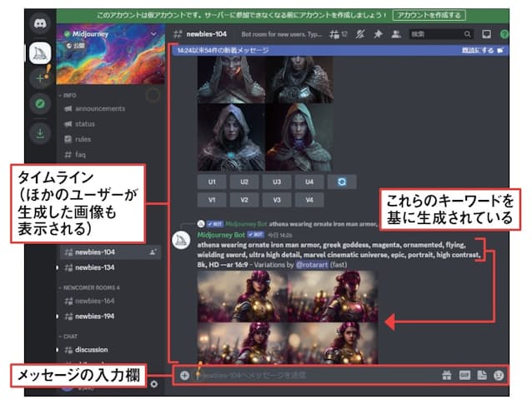Viewport: 532px width, 399px height.
Task: Click the newbies-104 channel title in header
Action: tap(206, 34)
